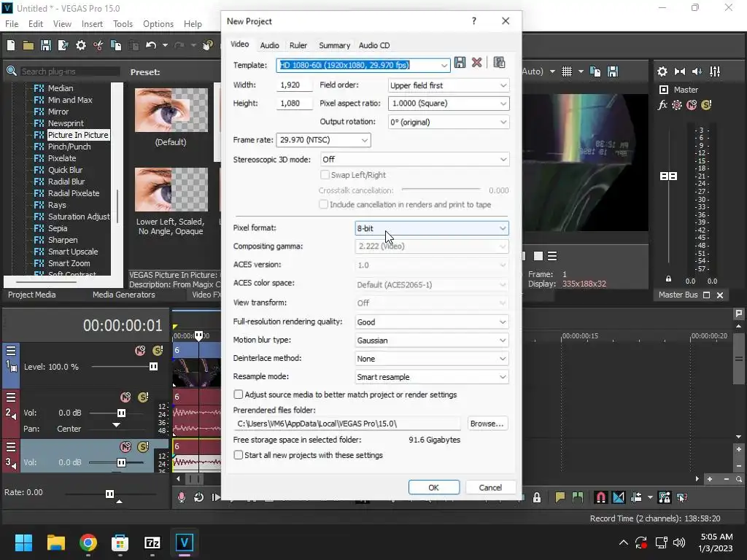Save the template with floppy disk icon
Viewport: 747px width, 560px height.
pyautogui.click(x=460, y=63)
